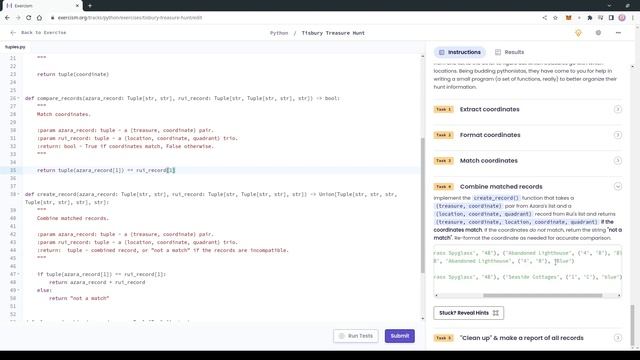Fold the compare_records function at line 26
640x360 pixels.
[19, 98]
